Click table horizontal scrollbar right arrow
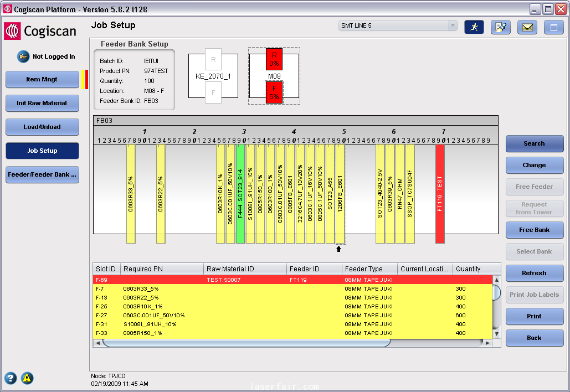570x392 pixels. (487, 343)
